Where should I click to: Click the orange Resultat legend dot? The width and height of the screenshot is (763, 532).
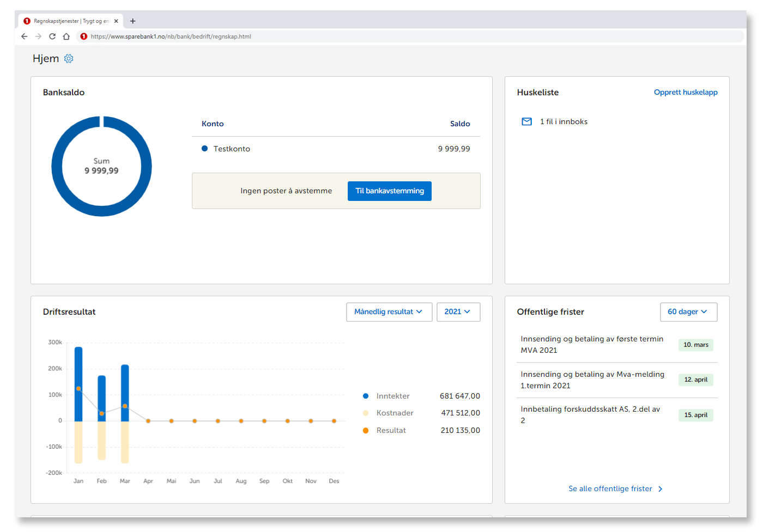[366, 431]
